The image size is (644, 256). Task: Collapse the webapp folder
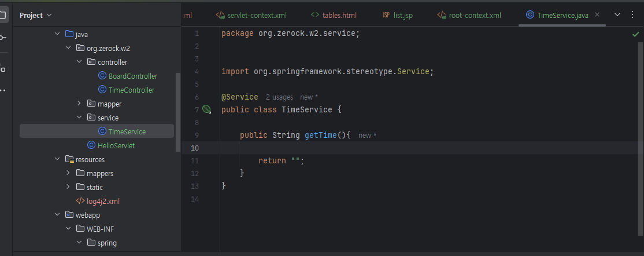click(57, 215)
